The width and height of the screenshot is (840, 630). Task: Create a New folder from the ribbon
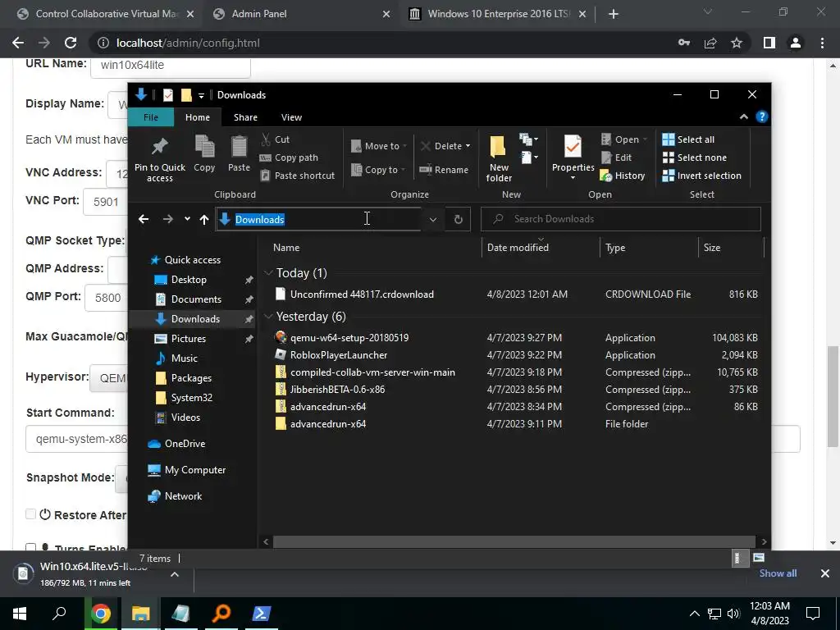pos(499,158)
